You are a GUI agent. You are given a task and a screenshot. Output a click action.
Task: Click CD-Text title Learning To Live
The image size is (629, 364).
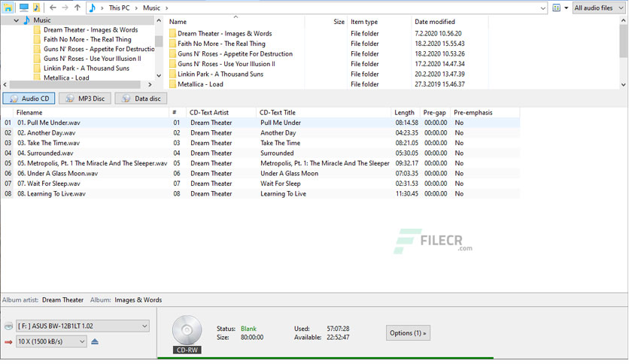[x=283, y=193]
